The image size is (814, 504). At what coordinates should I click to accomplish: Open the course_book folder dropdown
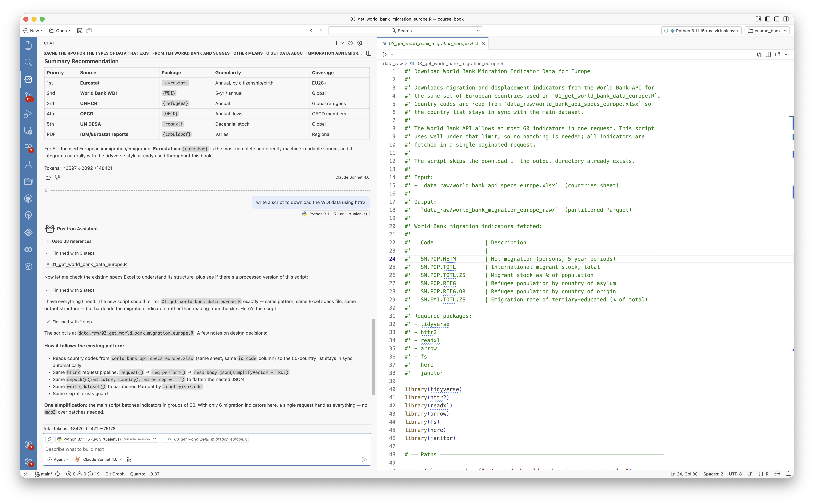767,31
